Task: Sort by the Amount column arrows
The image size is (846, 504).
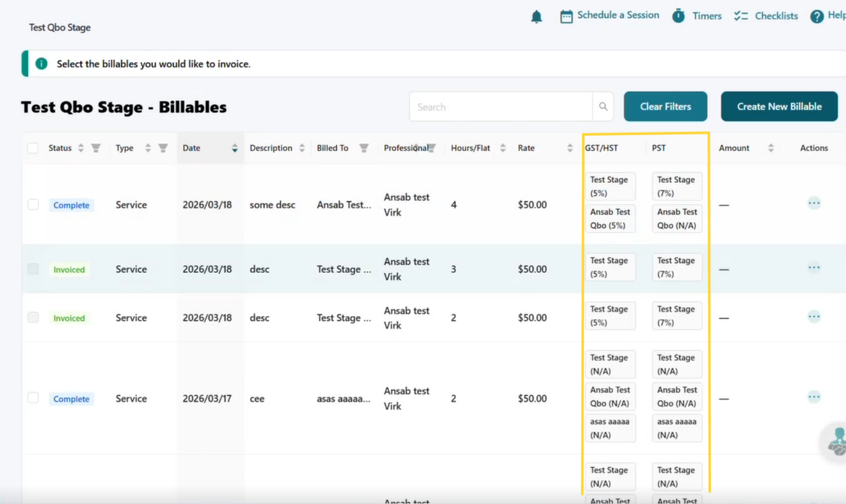Action: click(771, 148)
